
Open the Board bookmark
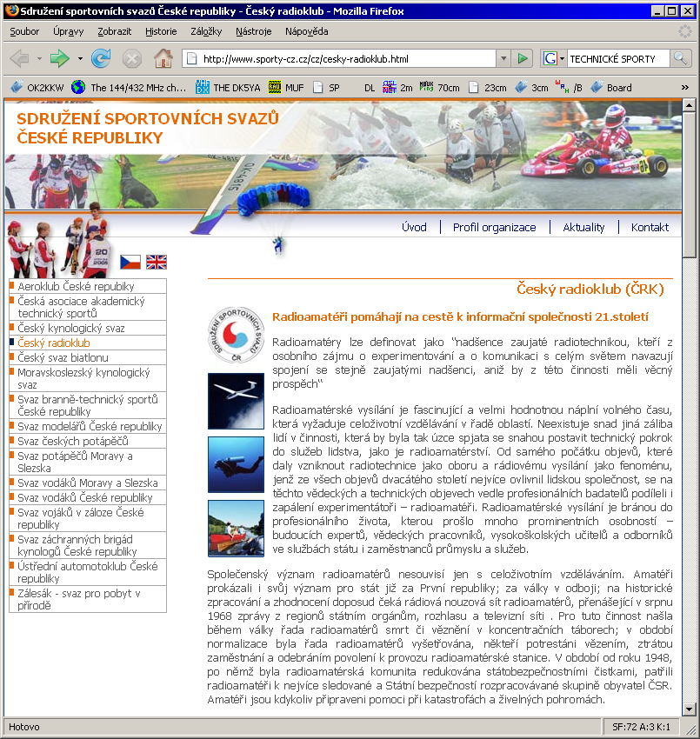[611, 87]
